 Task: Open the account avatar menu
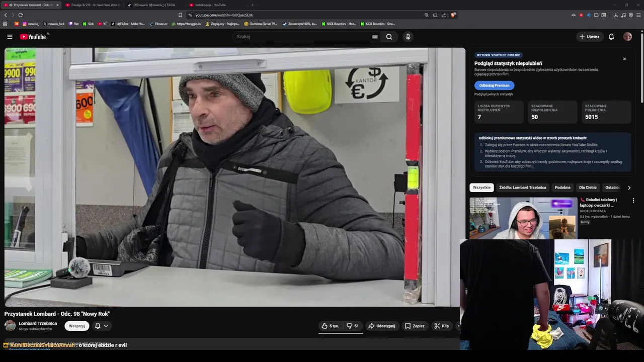tap(627, 37)
